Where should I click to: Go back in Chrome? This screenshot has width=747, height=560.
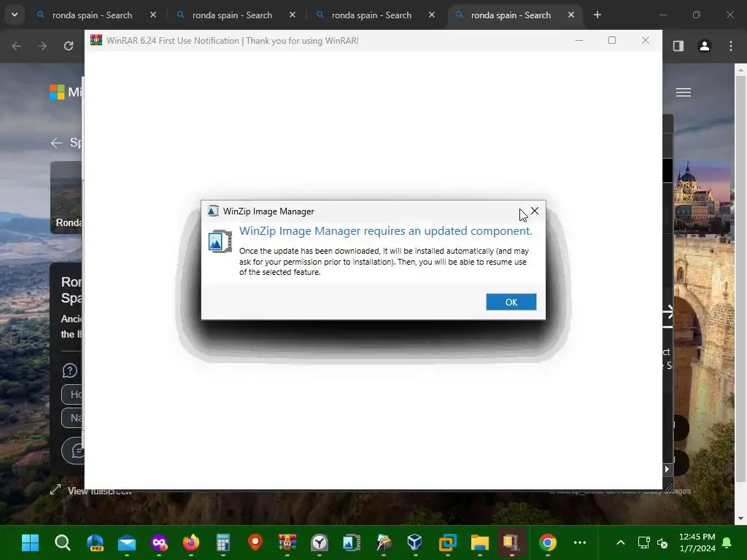(16, 46)
